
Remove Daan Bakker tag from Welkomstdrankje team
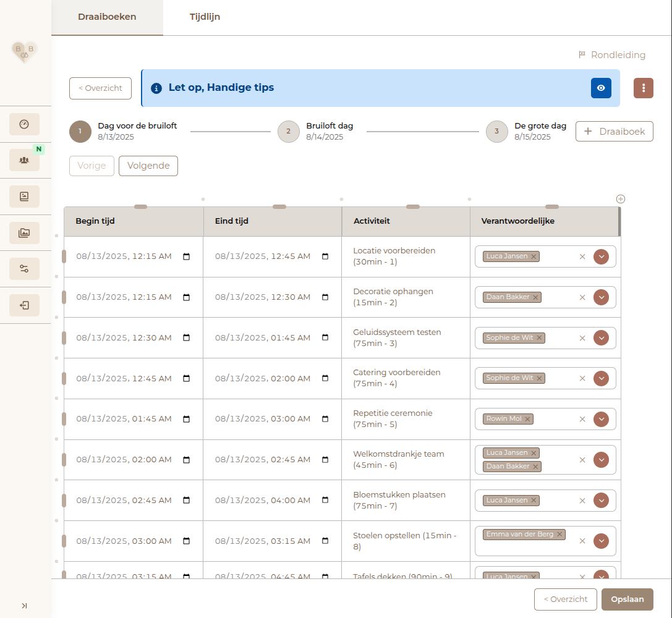click(x=535, y=467)
